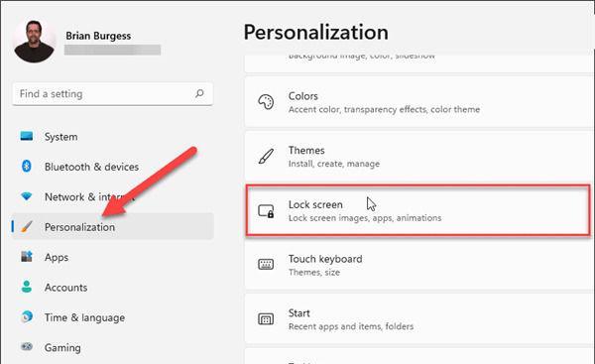Screen dimensions: 595x364
Task: Click the Gaming controller icon
Action: pos(27,346)
